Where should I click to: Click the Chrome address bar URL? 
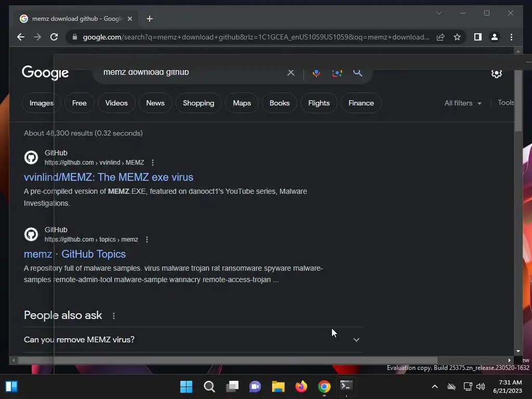tap(256, 37)
